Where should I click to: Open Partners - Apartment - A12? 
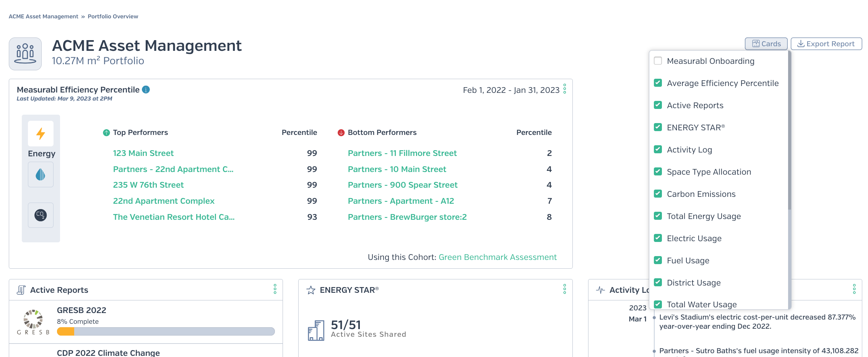[401, 201]
